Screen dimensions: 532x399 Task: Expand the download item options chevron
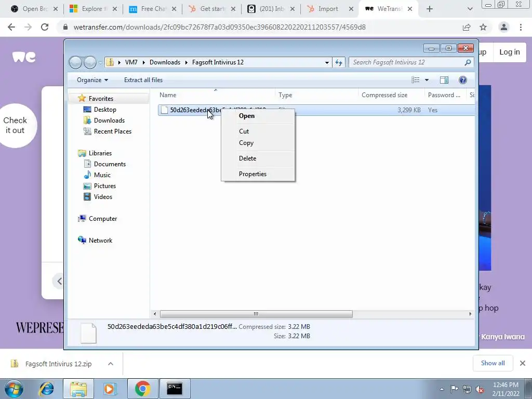111,364
